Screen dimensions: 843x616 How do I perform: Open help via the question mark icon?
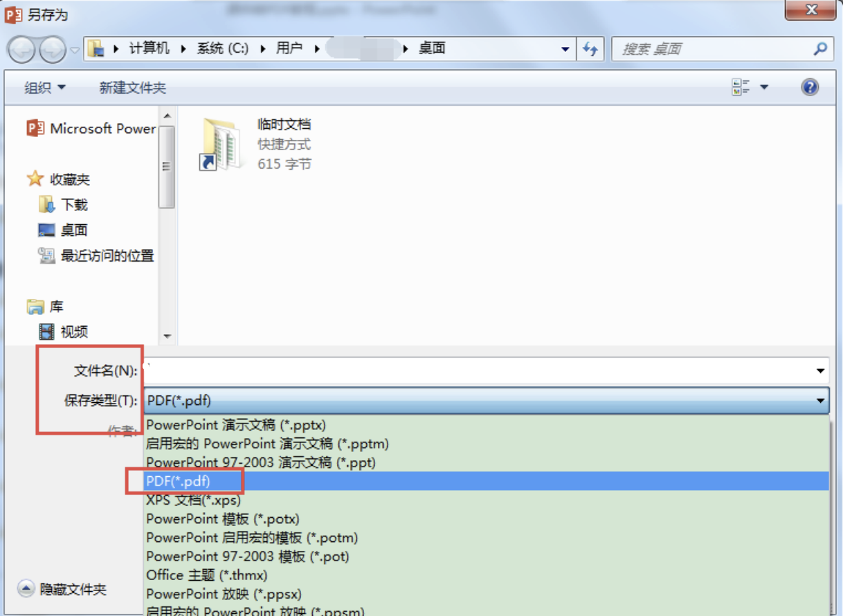(810, 87)
